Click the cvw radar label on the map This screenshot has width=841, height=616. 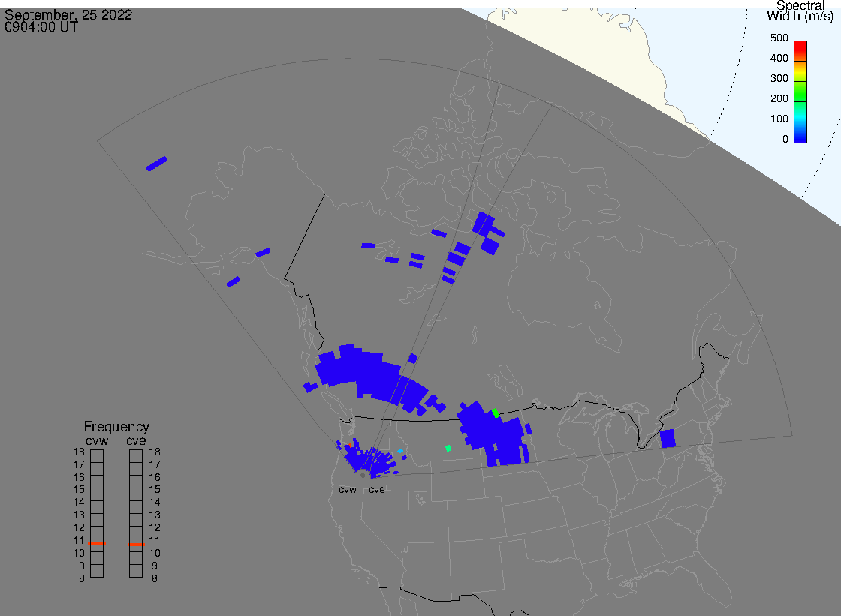coord(348,490)
